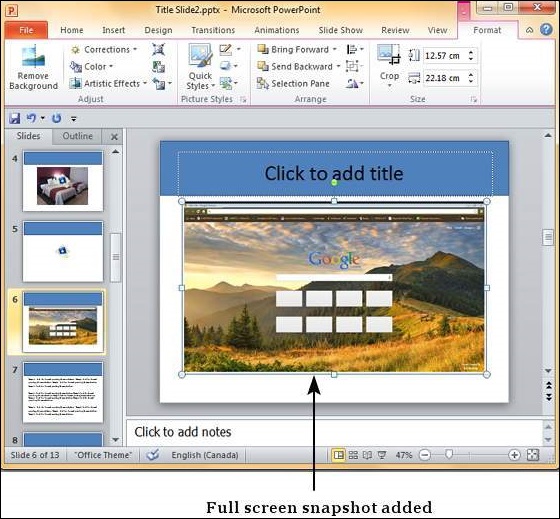This screenshot has width=560, height=519.
Task: Click the zoom out minus button
Action: click(x=425, y=455)
